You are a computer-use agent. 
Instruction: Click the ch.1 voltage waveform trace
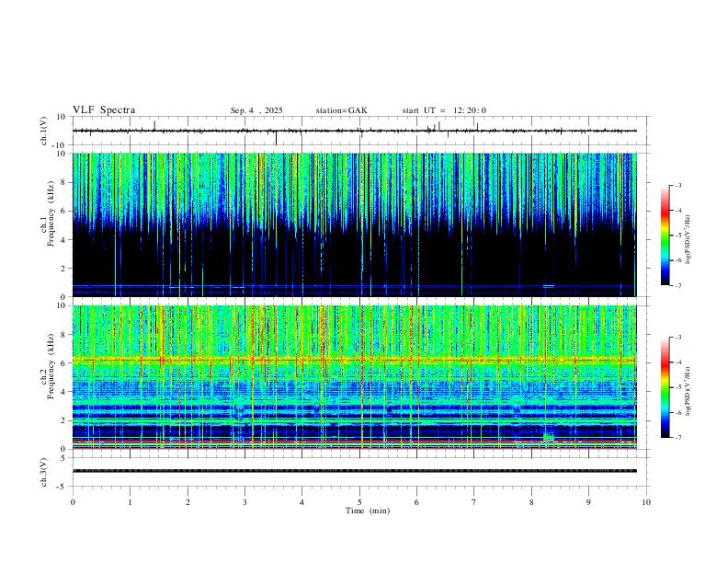click(x=354, y=131)
